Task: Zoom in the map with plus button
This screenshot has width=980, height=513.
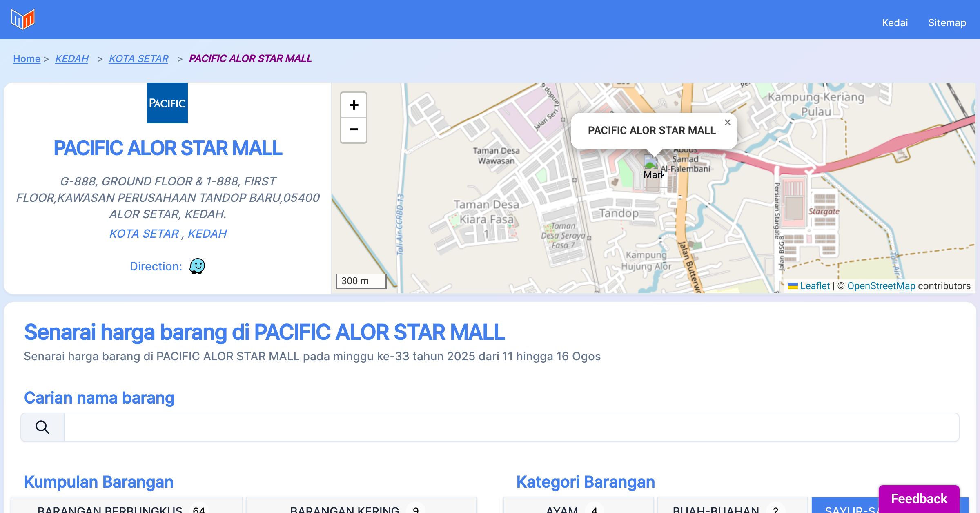Action: (354, 105)
